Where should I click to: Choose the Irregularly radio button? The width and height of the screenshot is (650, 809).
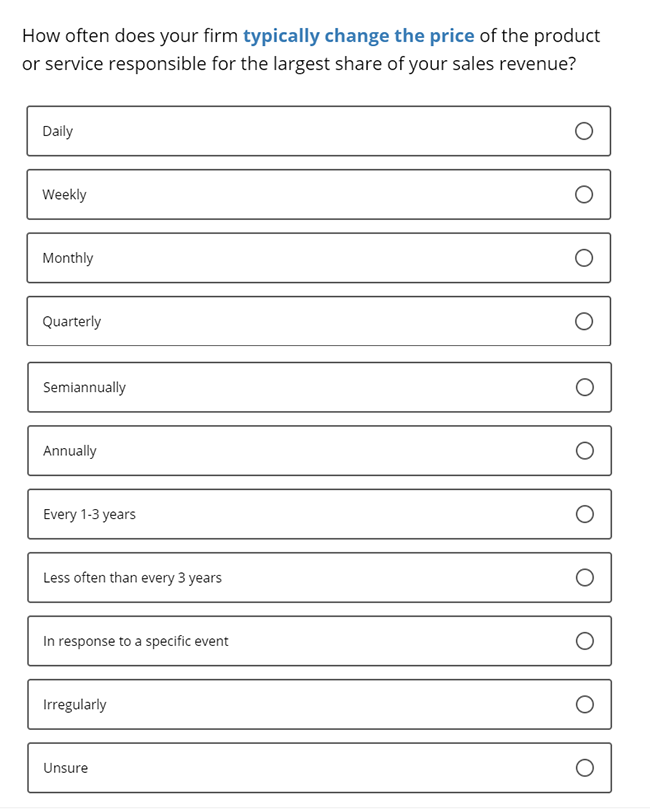584,705
